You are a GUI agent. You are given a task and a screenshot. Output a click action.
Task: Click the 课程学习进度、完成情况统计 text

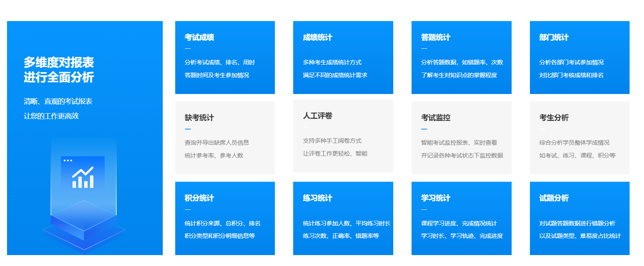(459, 223)
